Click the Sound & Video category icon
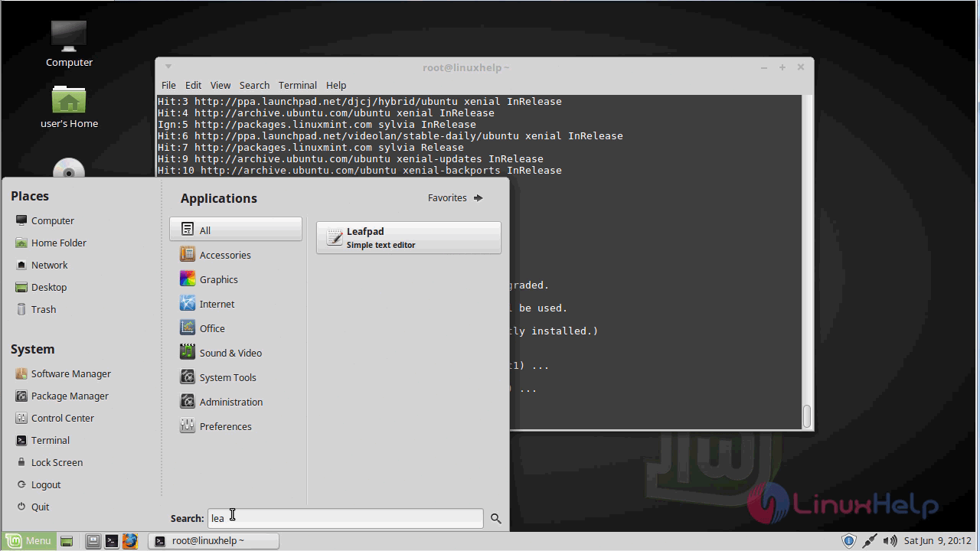 click(x=187, y=352)
